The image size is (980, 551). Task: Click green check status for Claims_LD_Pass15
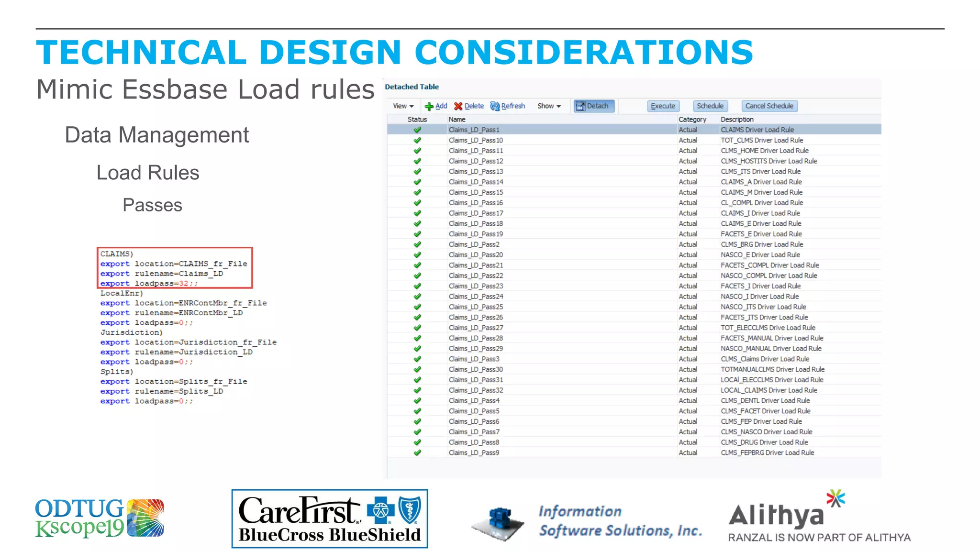click(x=417, y=192)
